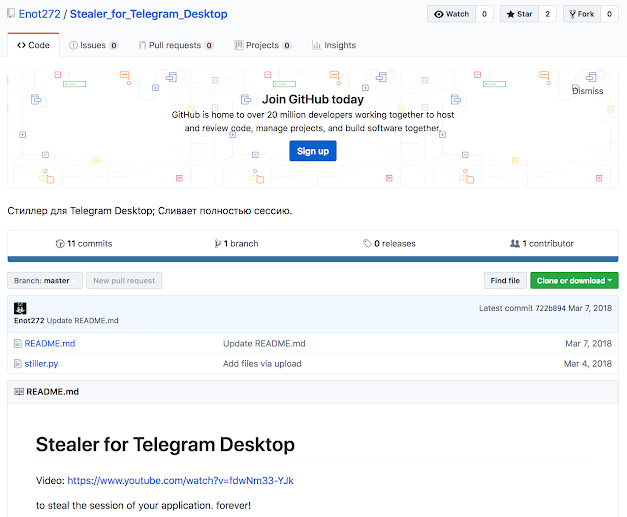Click the tag icon next to 0 releases
The image size is (627, 517).
click(367, 244)
